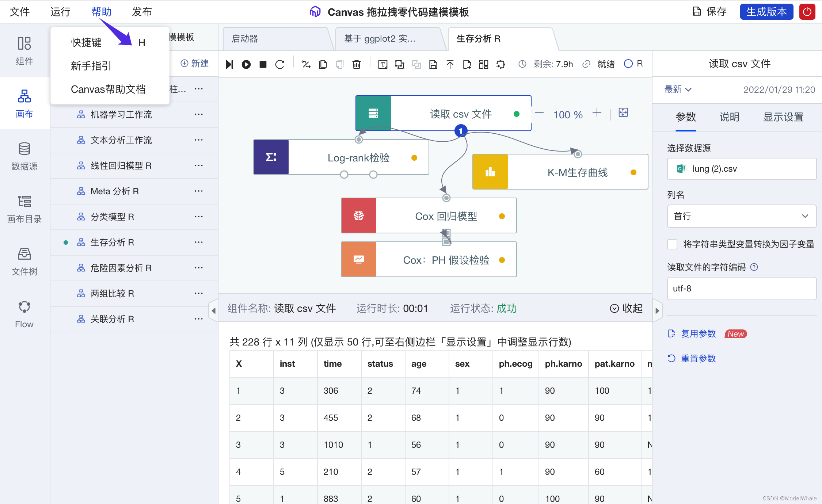
Task: Open the 列名 首行 dropdown
Action: (742, 216)
